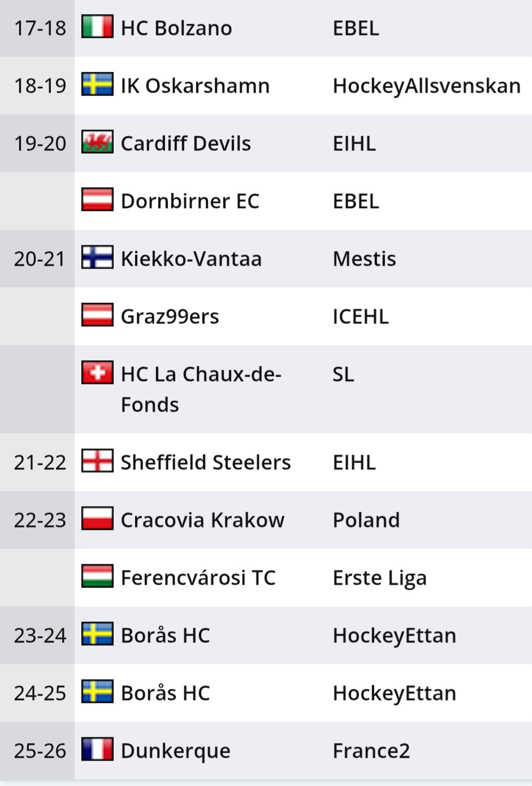Screen dimensions: 532x786
Task: Open the HC Bolzano team page
Action: [176, 28]
